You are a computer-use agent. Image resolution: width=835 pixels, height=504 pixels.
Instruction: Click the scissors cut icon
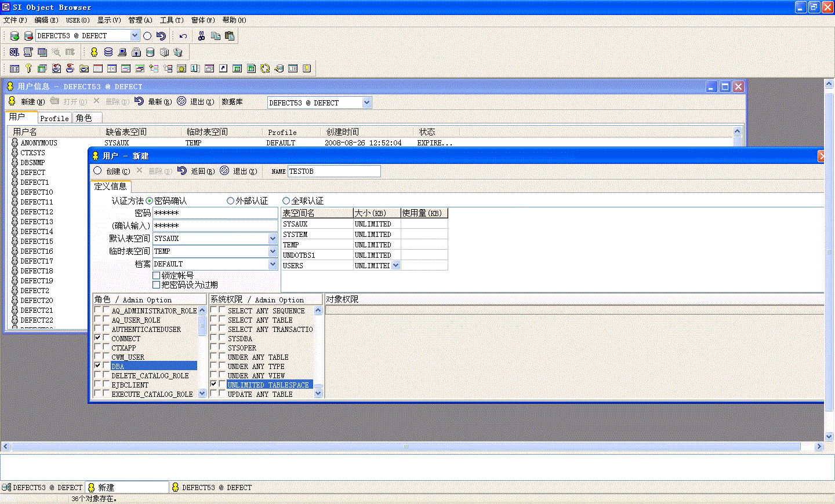click(201, 36)
